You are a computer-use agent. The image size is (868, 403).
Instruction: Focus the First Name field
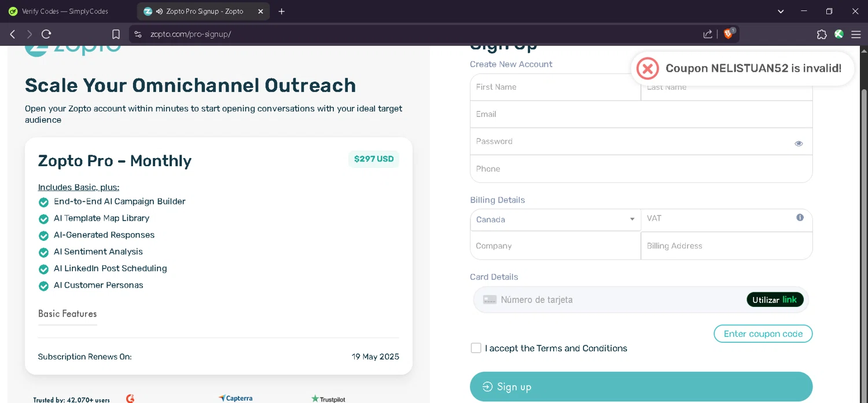point(556,87)
